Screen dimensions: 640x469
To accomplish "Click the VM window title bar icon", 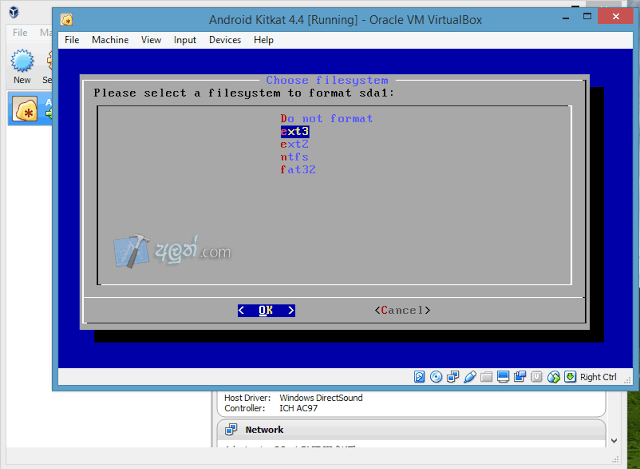I will click(x=67, y=19).
